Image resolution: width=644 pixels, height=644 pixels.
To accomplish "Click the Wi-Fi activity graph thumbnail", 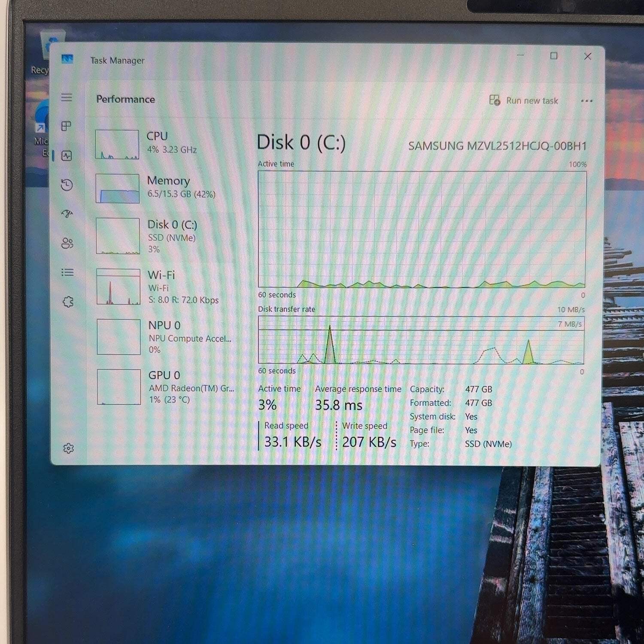I will [x=118, y=286].
